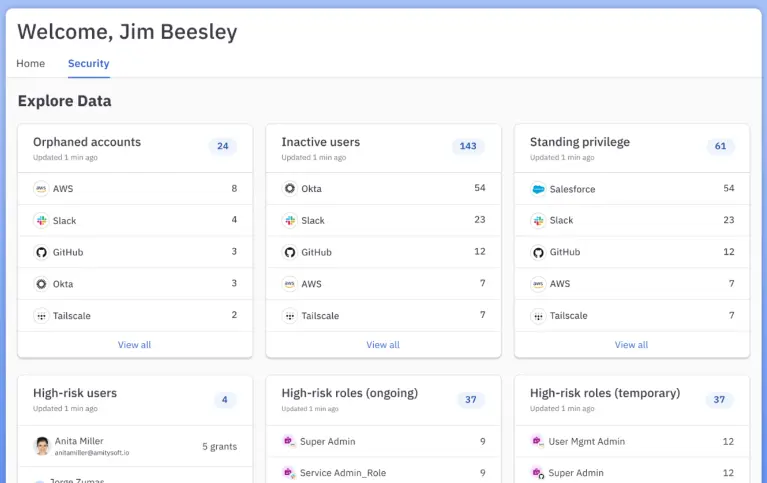Viewport: 767px width, 483px height.
Task: Click the User Mgmt Admin role icon
Action: [537, 441]
